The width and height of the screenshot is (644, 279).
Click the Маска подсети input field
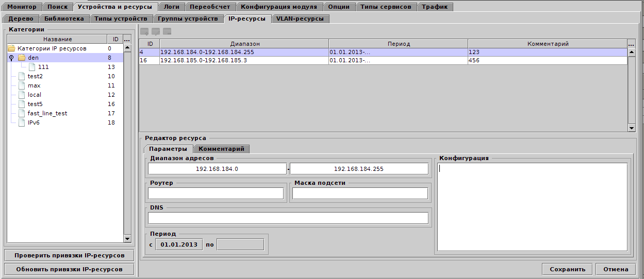click(x=360, y=194)
